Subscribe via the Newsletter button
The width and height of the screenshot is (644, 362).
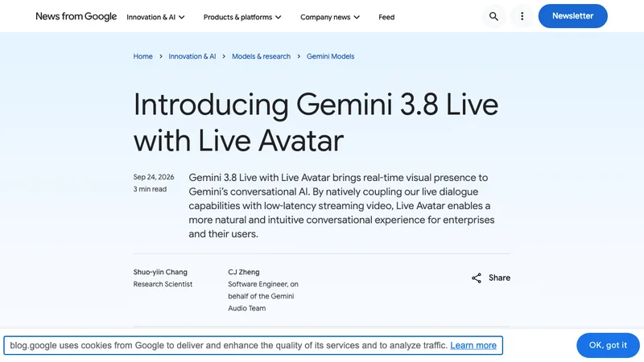[x=572, y=16]
